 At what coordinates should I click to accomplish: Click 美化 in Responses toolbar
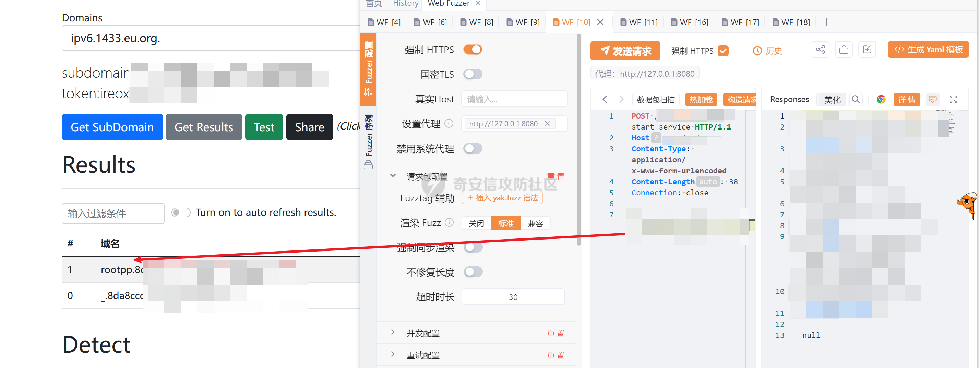pos(832,100)
